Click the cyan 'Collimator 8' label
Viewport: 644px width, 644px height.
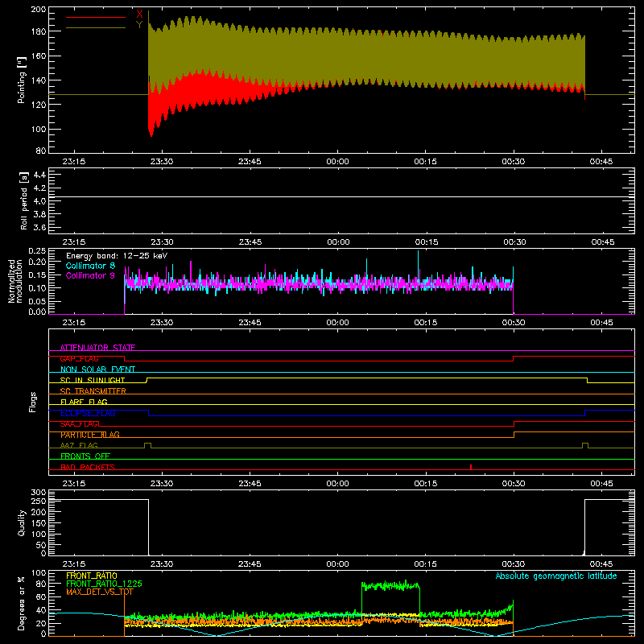(90, 266)
